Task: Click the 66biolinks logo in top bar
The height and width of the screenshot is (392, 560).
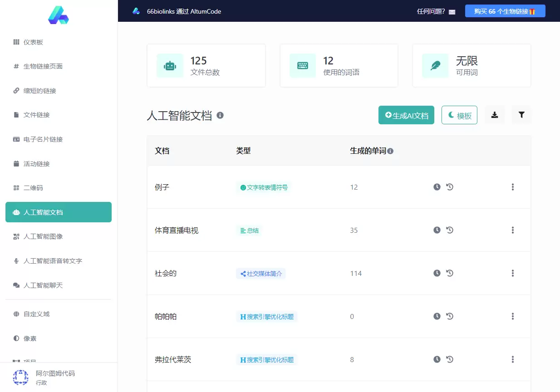Action: [x=136, y=11]
